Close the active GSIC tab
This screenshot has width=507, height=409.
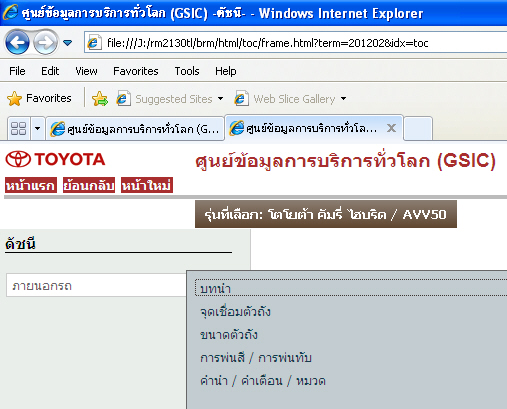391,128
